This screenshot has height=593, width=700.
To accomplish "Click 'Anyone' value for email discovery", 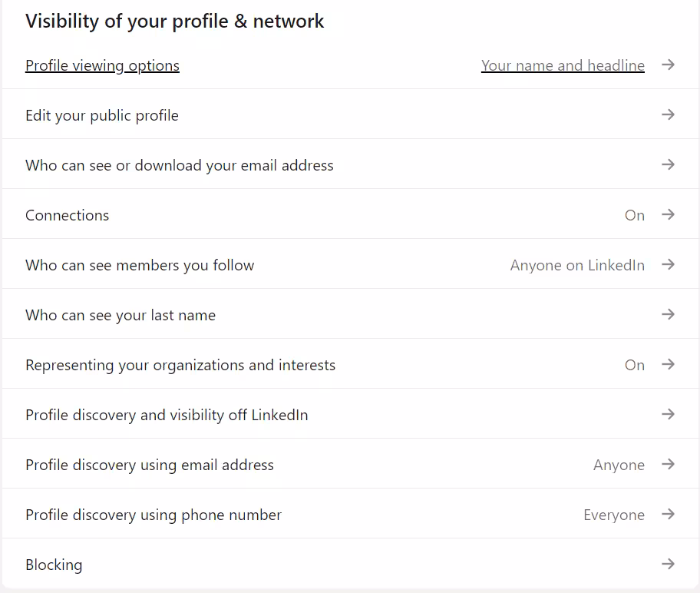I will tap(619, 465).
